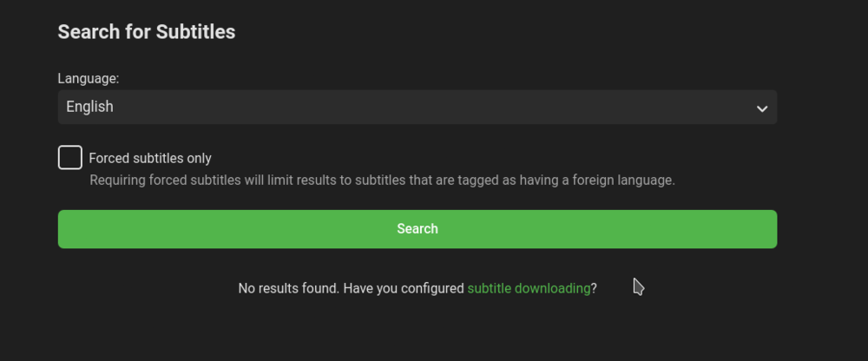Click the chevron icon in Language field
The image size is (868, 361).
(x=761, y=108)
